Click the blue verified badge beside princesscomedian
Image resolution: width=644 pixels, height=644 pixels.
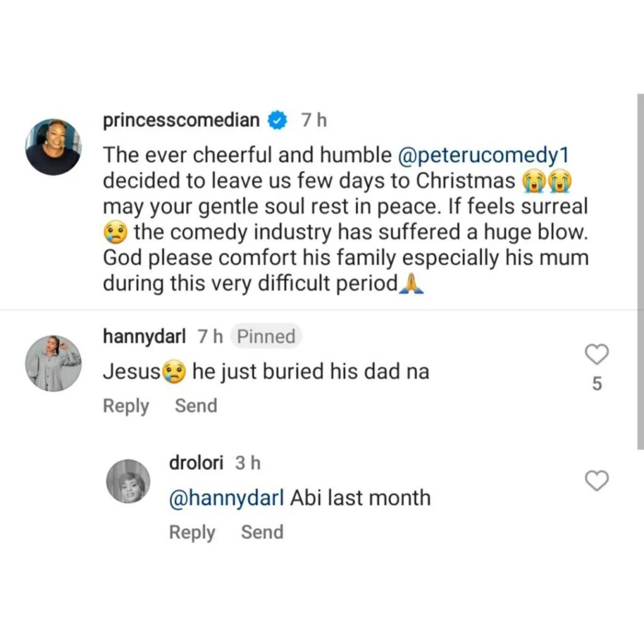[x=277, y=120]
